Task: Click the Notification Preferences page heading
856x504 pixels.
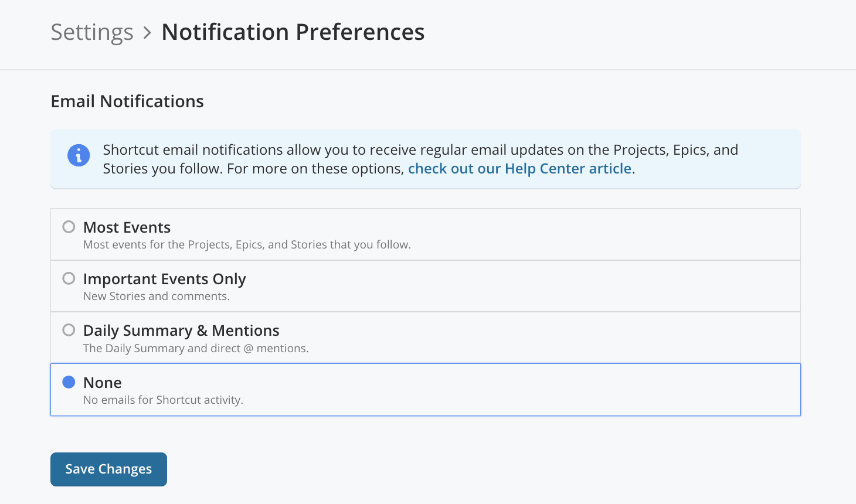Action: click(293, 32)
